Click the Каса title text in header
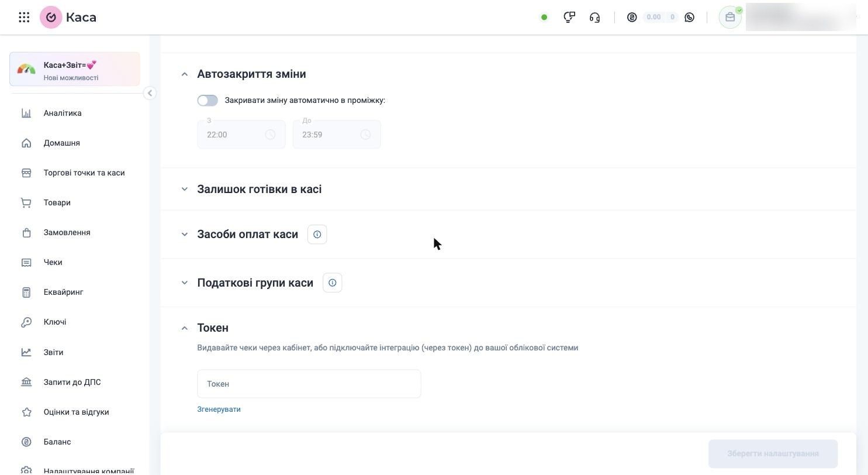This screenshot has width=868, height=475. point(81,18)
